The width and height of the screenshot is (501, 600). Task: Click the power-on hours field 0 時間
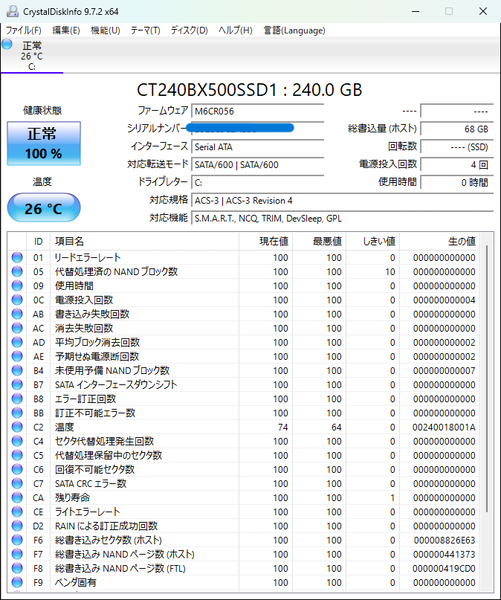coord(457,183)
